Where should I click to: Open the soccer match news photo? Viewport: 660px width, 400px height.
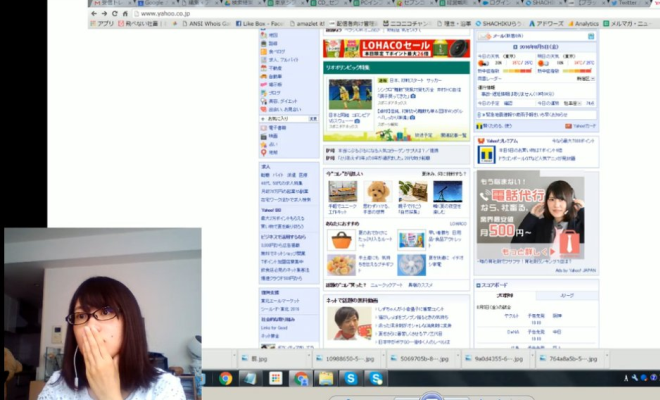tap(350, 94)
